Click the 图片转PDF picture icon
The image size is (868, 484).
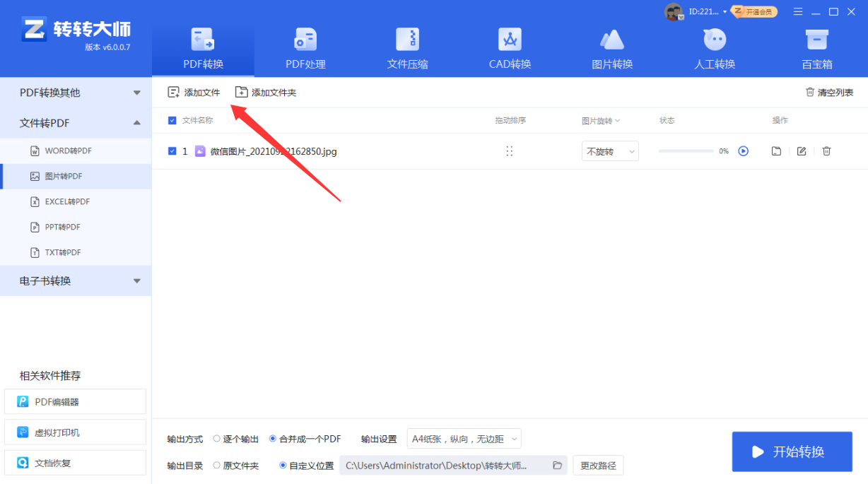pos(35,176)
